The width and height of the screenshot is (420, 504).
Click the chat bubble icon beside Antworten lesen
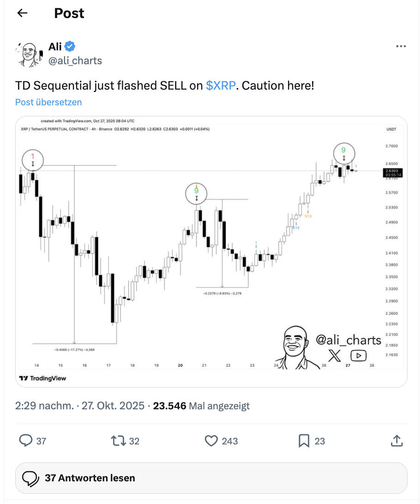coord(30,478)
